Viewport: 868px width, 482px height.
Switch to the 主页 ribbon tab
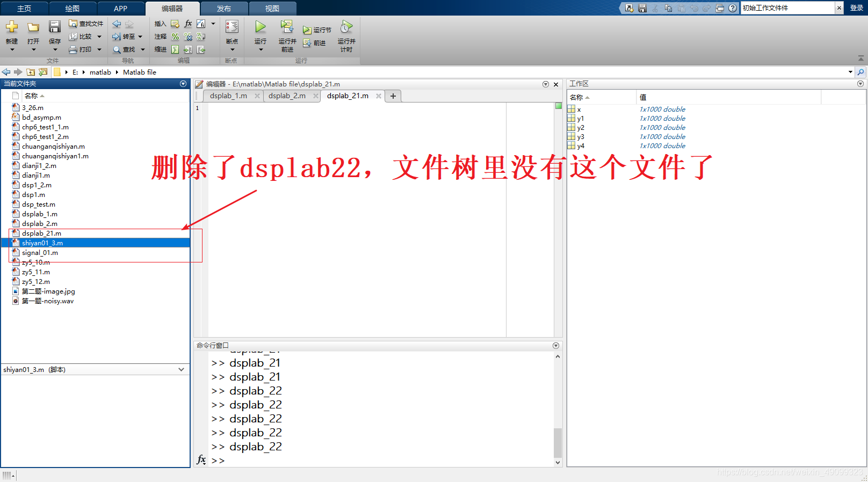point(24,9)
